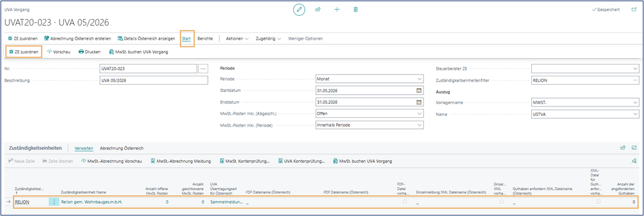
Task: Click the plus icon to create new record
Action: (337, 9)
